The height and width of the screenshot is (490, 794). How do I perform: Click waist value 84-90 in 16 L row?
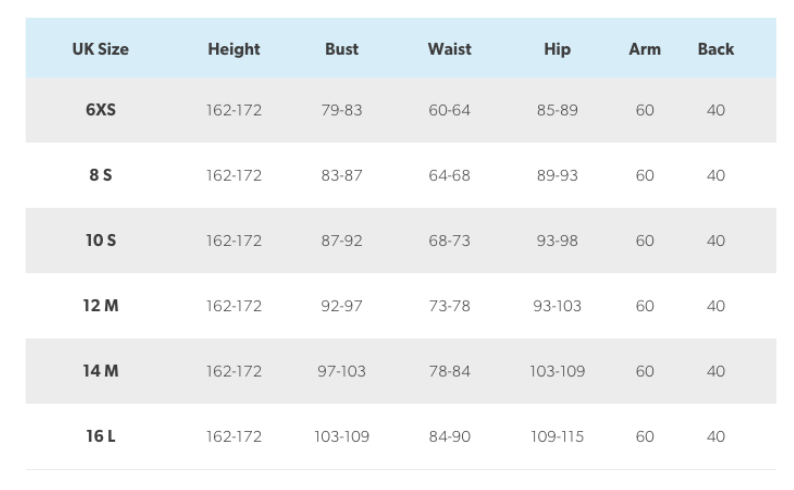click(x=449, y=437)
